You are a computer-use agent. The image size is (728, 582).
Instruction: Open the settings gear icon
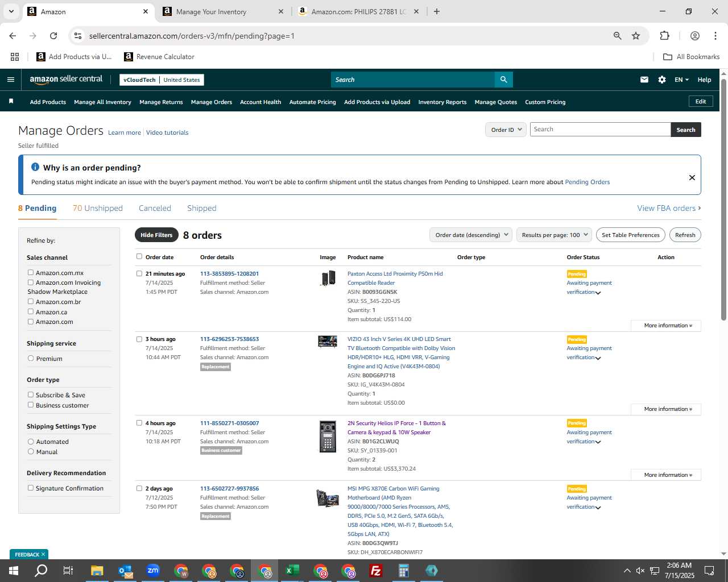(662, 80)
